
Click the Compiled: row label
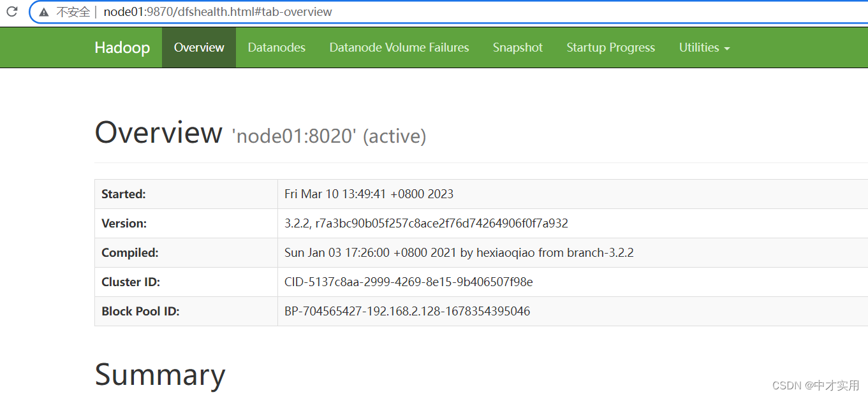[130, 253]
